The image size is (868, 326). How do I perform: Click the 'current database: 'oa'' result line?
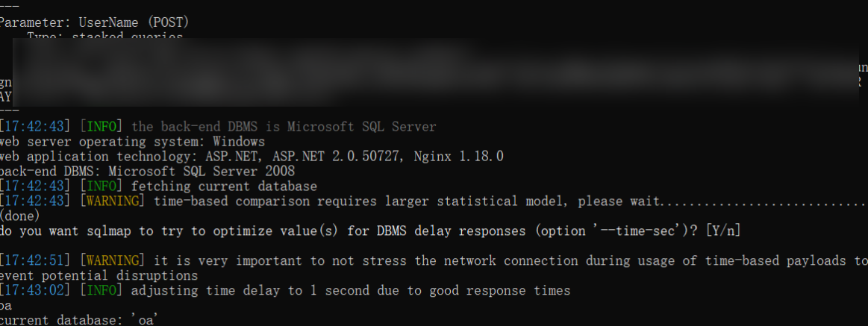click(x=79, y=320)
